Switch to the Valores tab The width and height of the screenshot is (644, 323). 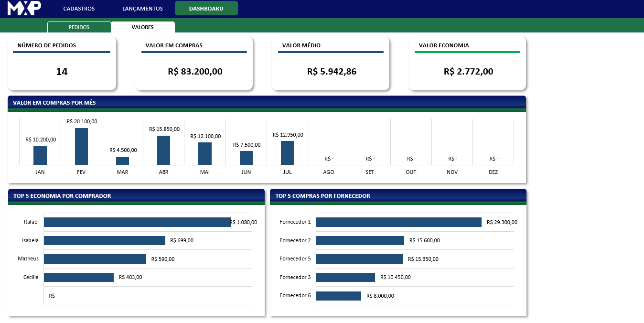[142, 27]
